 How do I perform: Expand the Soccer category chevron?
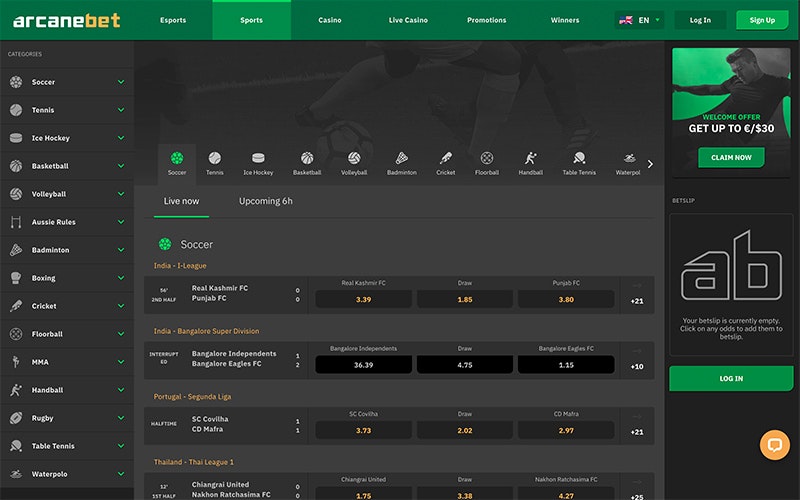coord(121,82)
